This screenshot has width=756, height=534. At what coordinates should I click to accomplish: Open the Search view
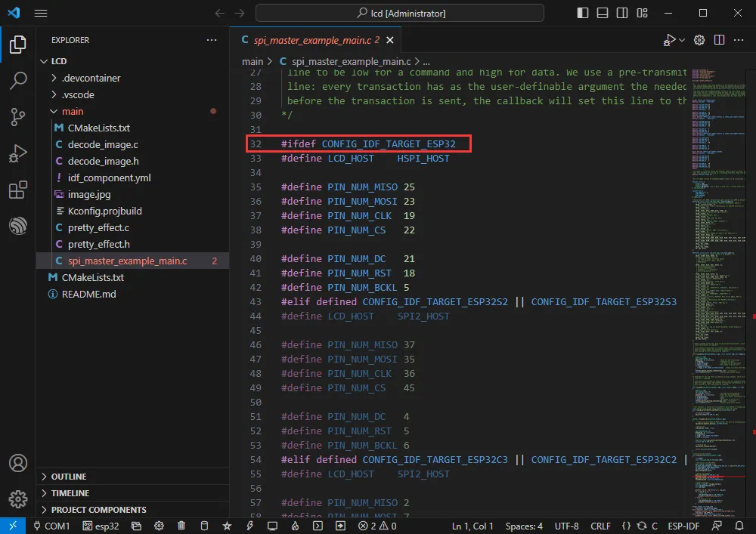18,81
